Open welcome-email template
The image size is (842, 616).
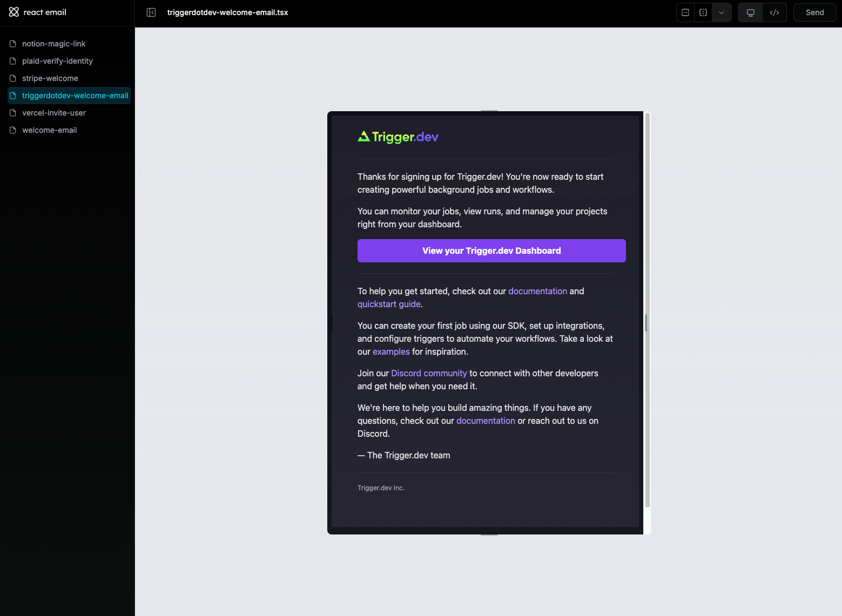pyautogui.click(x=50, y=130)
